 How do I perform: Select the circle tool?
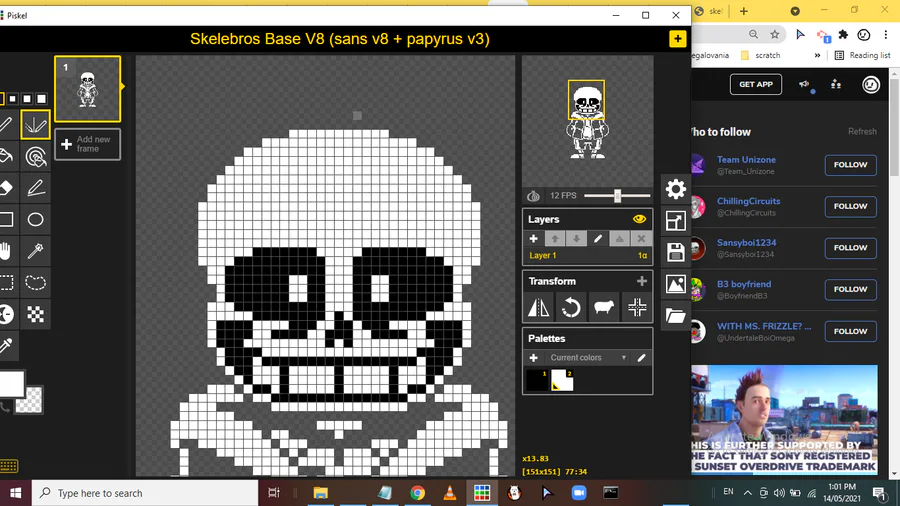pyautogui.click(x=36, y=219)
